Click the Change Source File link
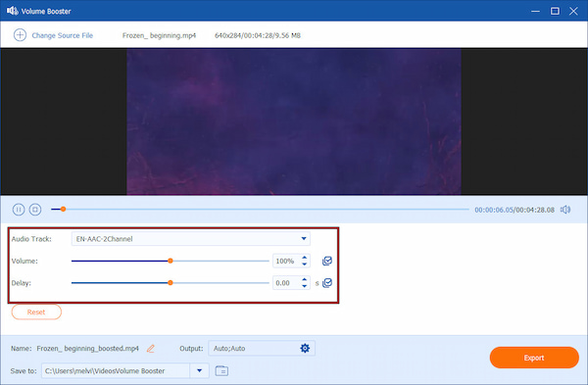Viewport: 588px width, 385px height. click(63, 35)
